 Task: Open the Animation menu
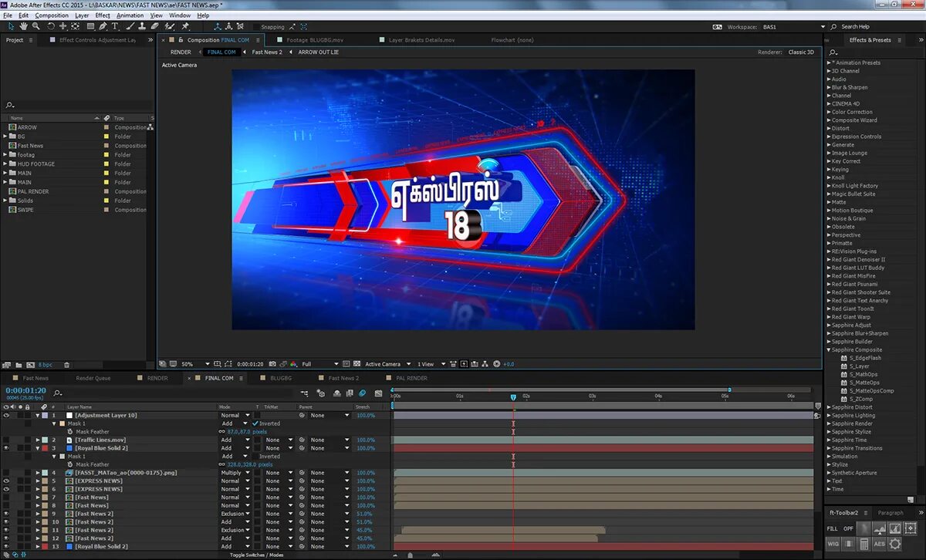coord(130,15)
